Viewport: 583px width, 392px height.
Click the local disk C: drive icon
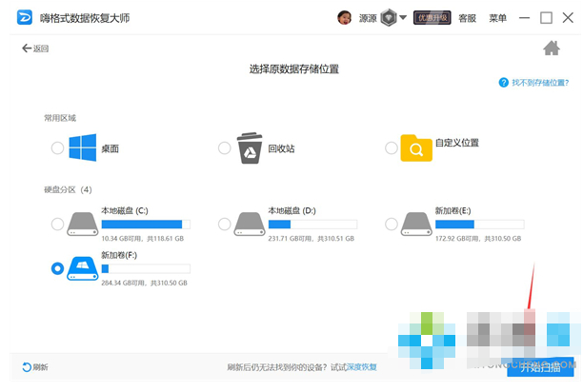click(x=83, y=224)
